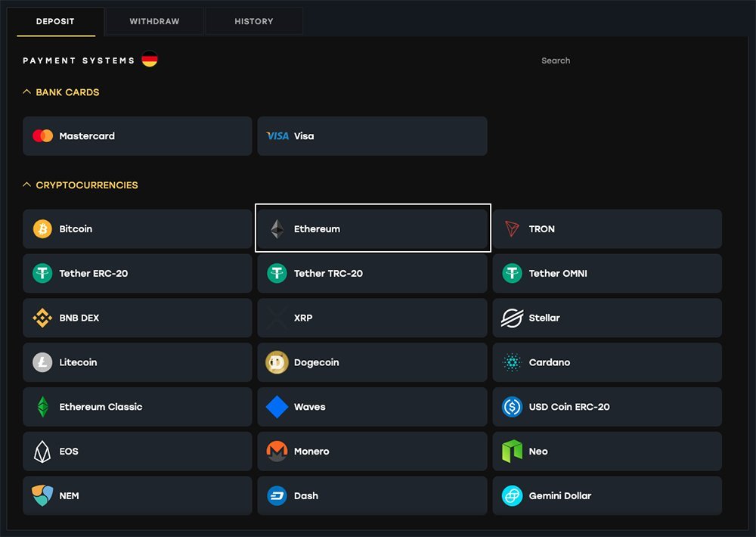756x537 pixels.
Task: Click the Ethereum diamond icon
Action: [x=277, y=229]
